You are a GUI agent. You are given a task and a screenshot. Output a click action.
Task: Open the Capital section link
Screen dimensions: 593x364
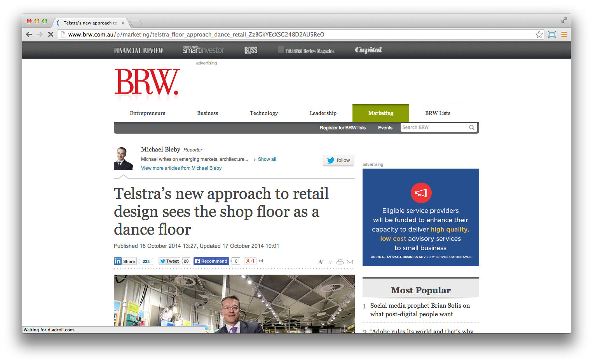click(368, 50)
